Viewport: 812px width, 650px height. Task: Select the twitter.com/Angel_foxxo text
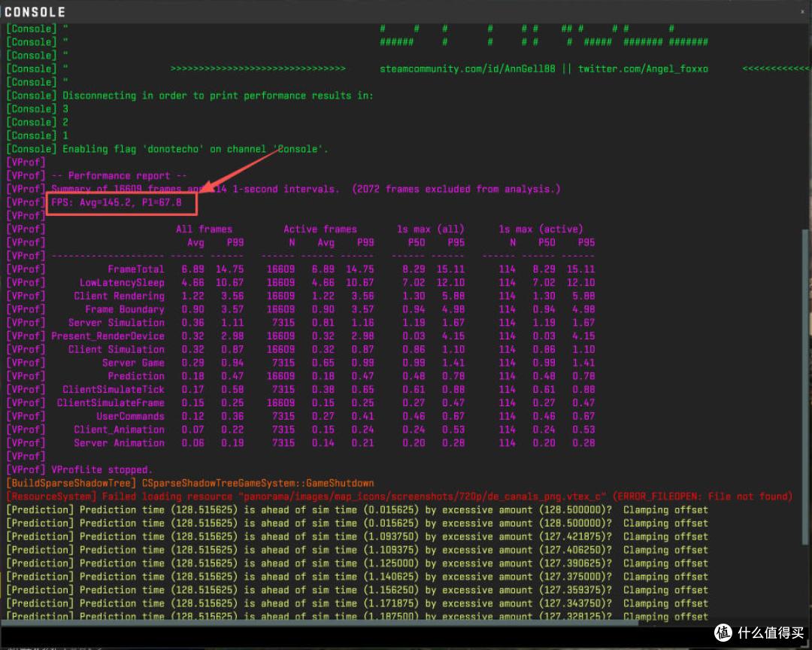[x=643, y=69]
